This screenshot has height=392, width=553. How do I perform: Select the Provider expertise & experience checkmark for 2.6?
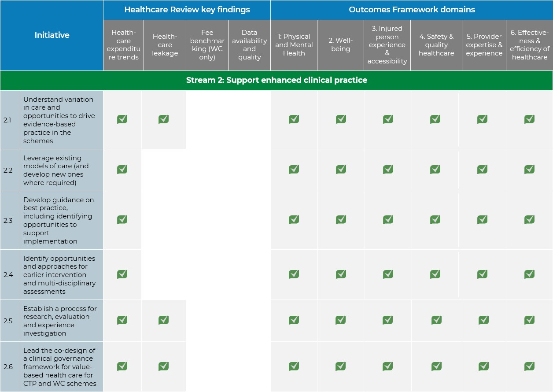483,366
